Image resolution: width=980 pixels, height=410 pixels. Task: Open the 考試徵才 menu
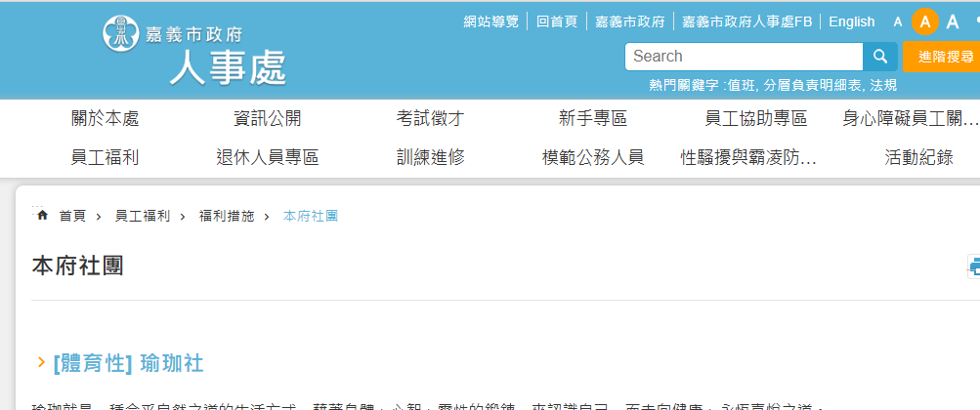pyautogui.click(x=430, y=119)
